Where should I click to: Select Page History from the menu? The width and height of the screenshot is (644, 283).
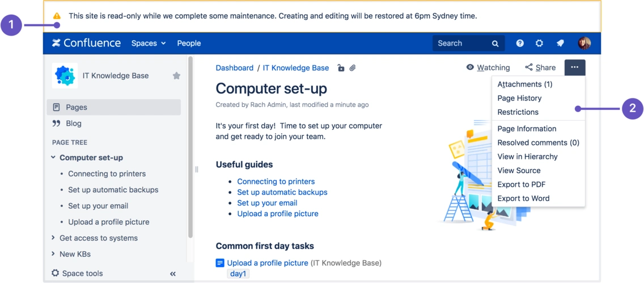coord(519,98)
